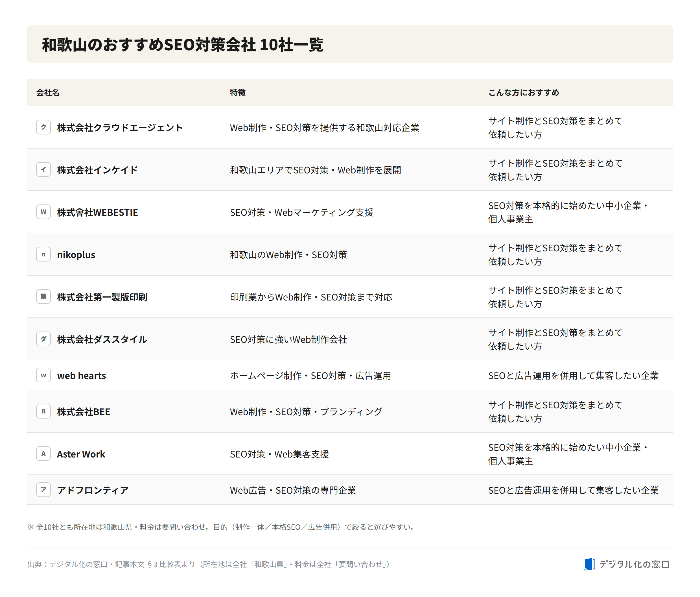Click feature text ホームページ制作・SEO対策・広告運用
The width and height of the screenshot is (700, 597).
tap(310, 375)
